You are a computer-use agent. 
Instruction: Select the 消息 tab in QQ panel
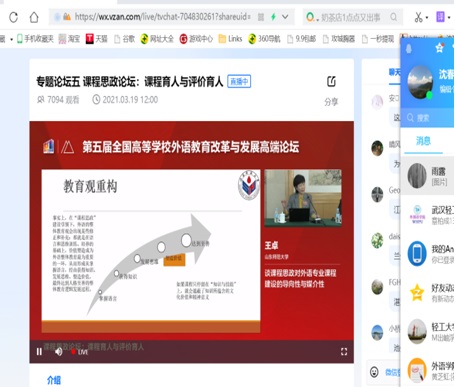point(423,141)
